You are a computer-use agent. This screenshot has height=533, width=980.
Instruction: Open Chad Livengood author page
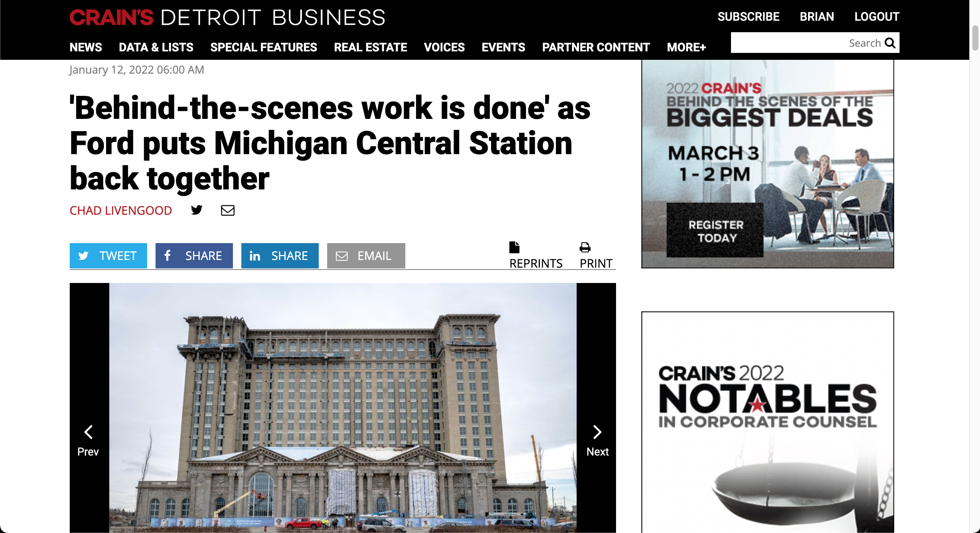click(121, 211)
